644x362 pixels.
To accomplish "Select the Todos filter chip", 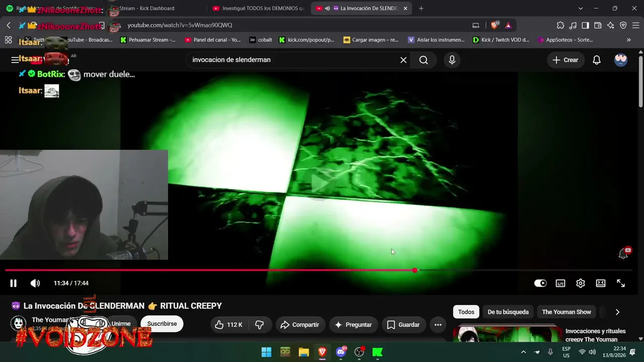I will click(466, 312).
